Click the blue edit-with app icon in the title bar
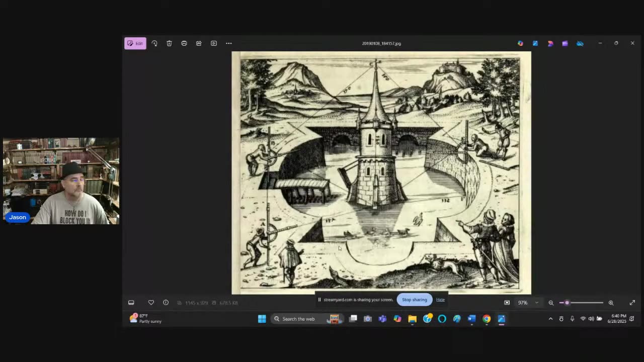This screenshot has height=362, width=644. [535, 43]
